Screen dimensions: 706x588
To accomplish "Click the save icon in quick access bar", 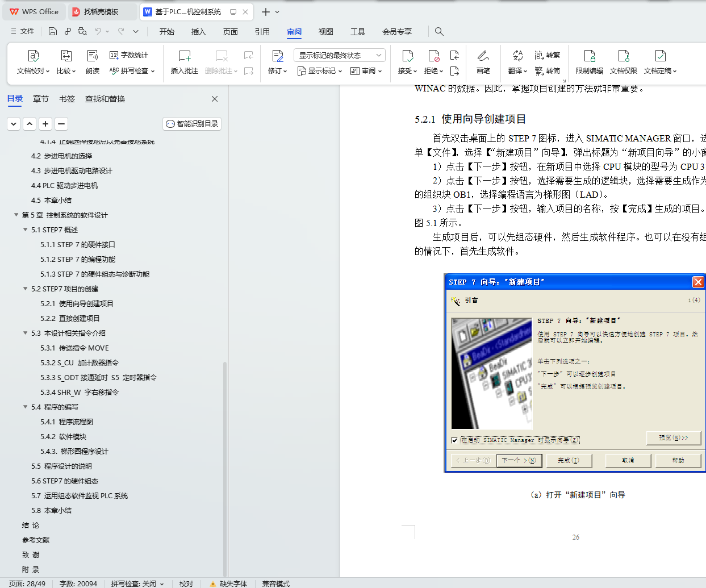I will [53, 31].
